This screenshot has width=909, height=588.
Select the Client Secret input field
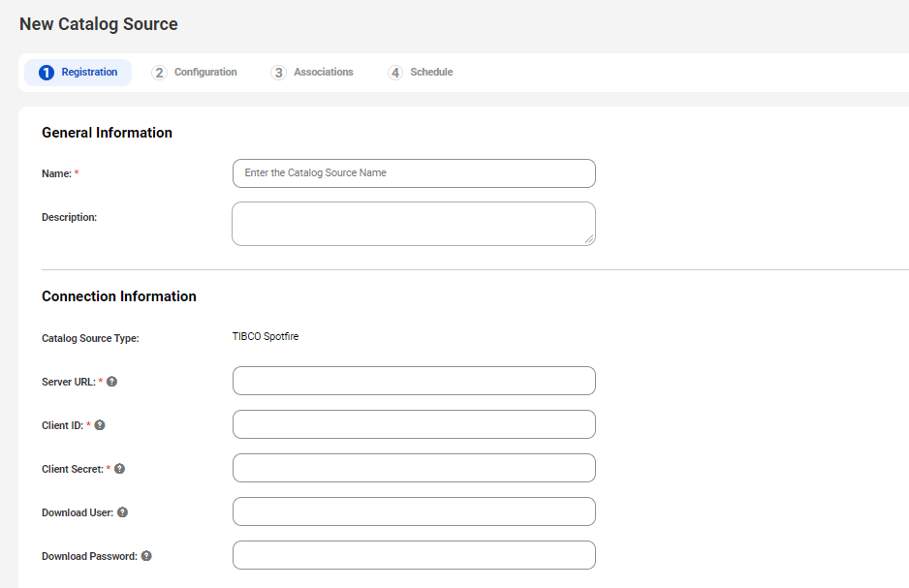click(x=414, y=468)
